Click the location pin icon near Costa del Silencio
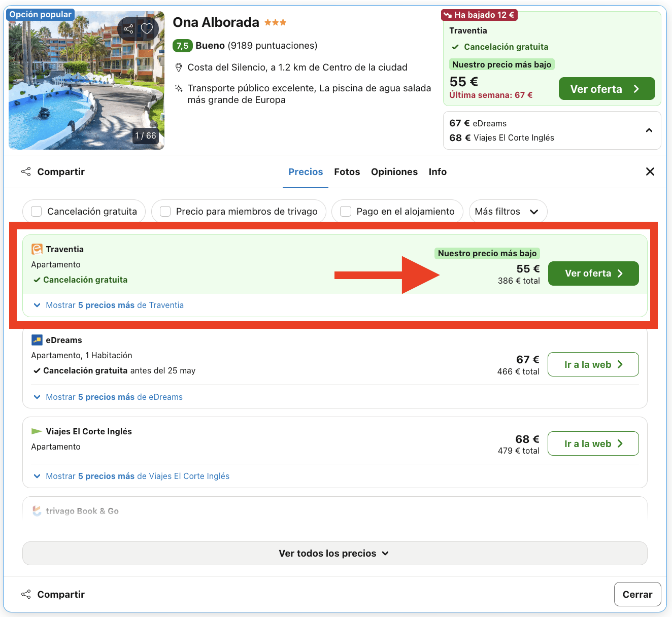Screen dimensions: 672x617 (x=179, y=67)
